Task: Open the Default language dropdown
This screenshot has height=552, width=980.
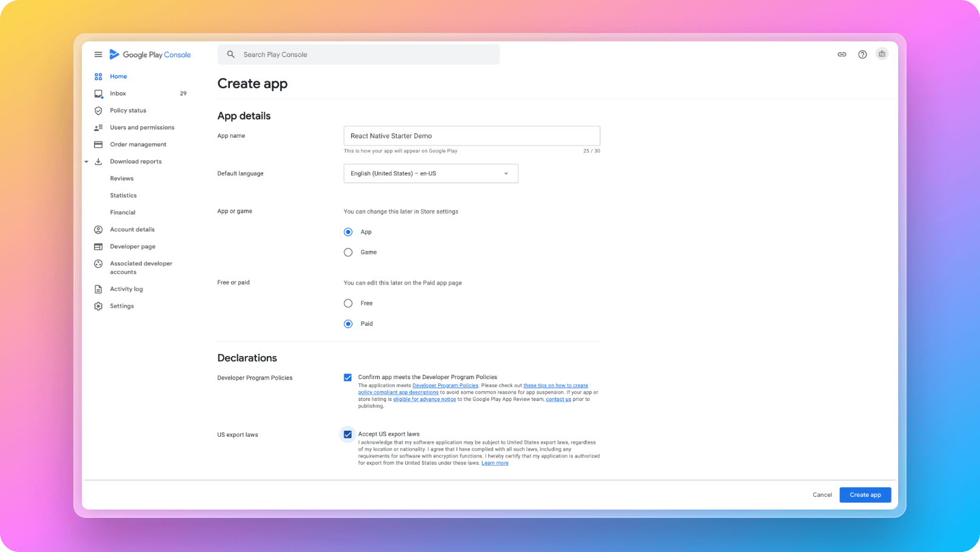Action: pyautogui.click(x=431, y=173)
